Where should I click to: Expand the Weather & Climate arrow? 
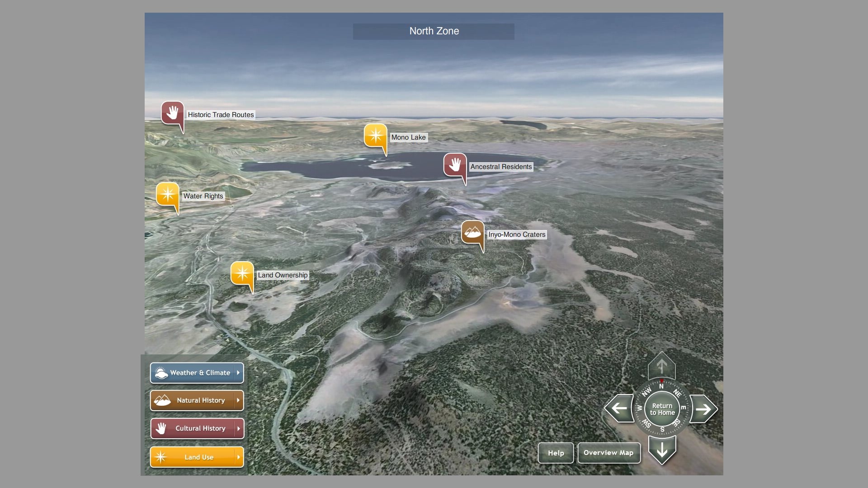pos(238,373)
